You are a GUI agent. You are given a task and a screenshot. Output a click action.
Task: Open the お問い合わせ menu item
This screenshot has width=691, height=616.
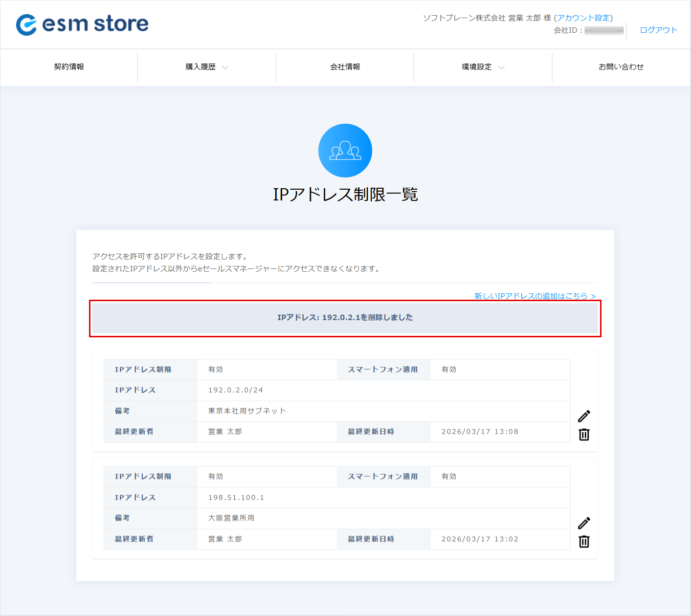pyautogui.click(x=621, y=67)
